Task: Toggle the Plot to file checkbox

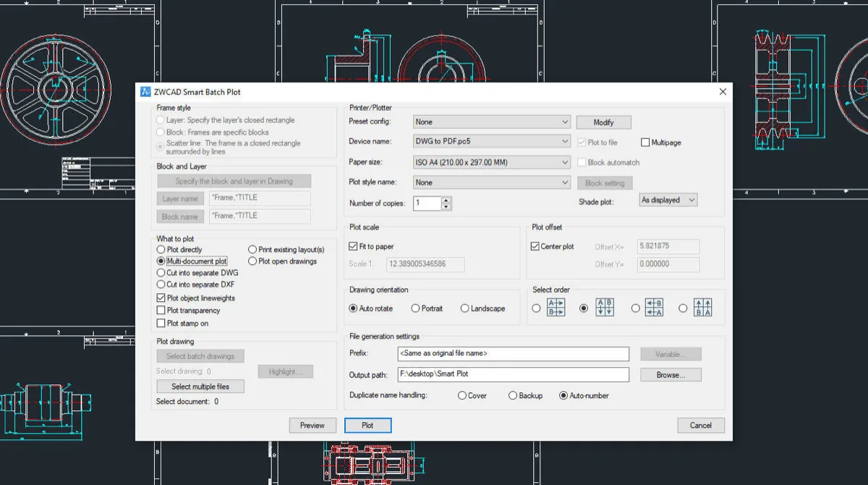Action: point(582,143)
